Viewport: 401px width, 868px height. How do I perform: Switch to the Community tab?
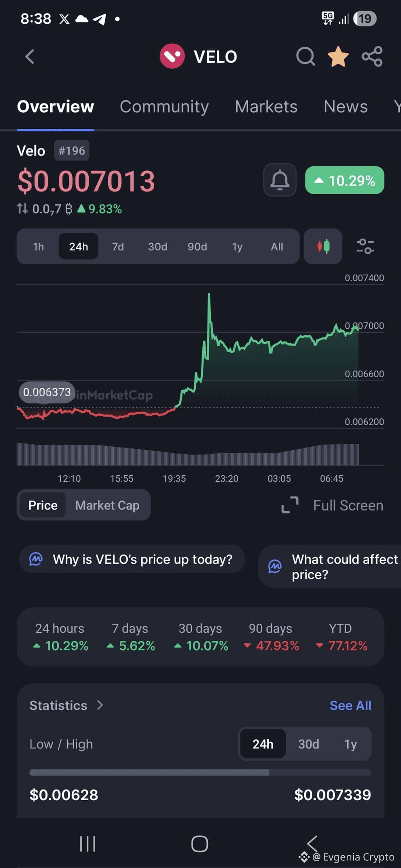click(164, 106)
